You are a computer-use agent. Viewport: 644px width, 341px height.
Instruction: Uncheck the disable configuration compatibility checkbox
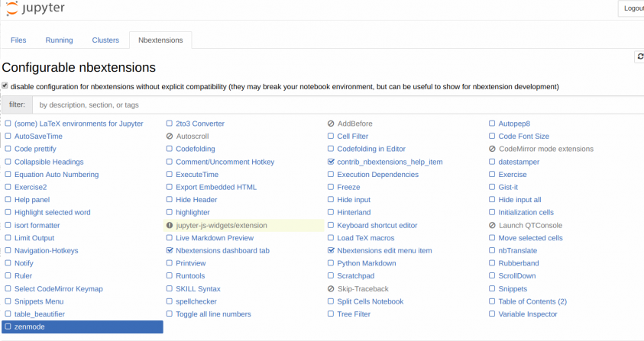5,85
